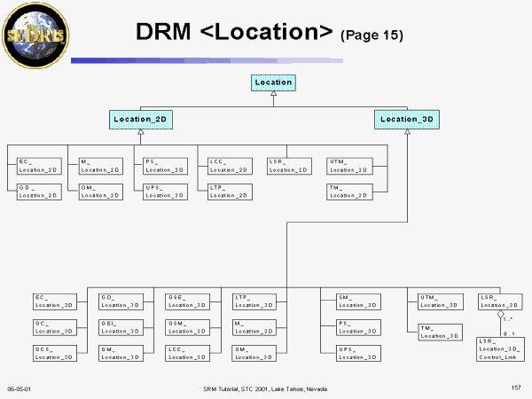Select the LCC_Location_3D class

pos(186,353)
